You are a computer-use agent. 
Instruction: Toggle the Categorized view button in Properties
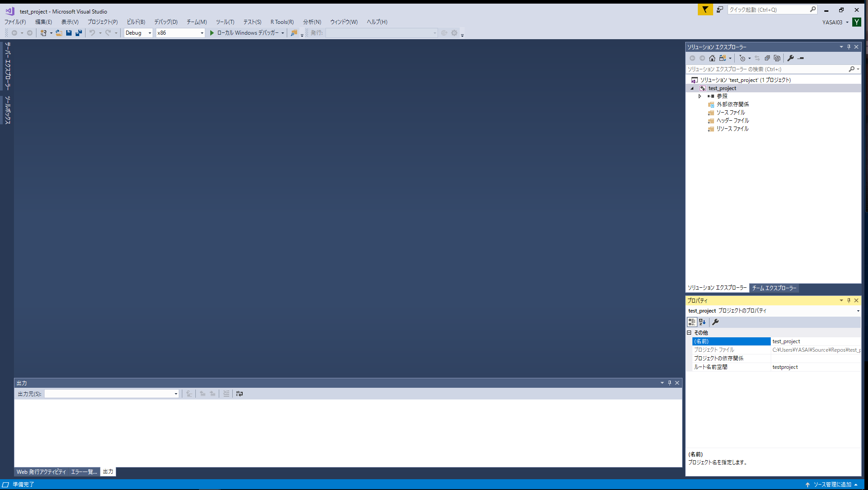[x=692, y=322]
